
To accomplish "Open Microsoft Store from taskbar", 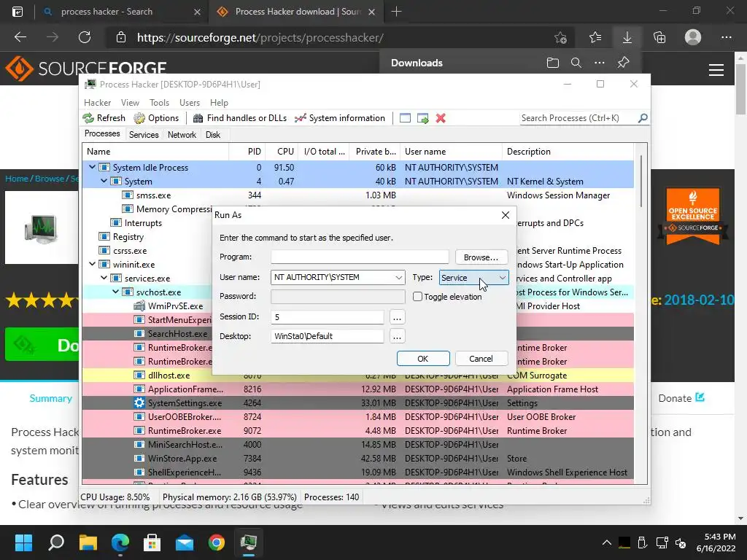I will click(x=152, y=542).
